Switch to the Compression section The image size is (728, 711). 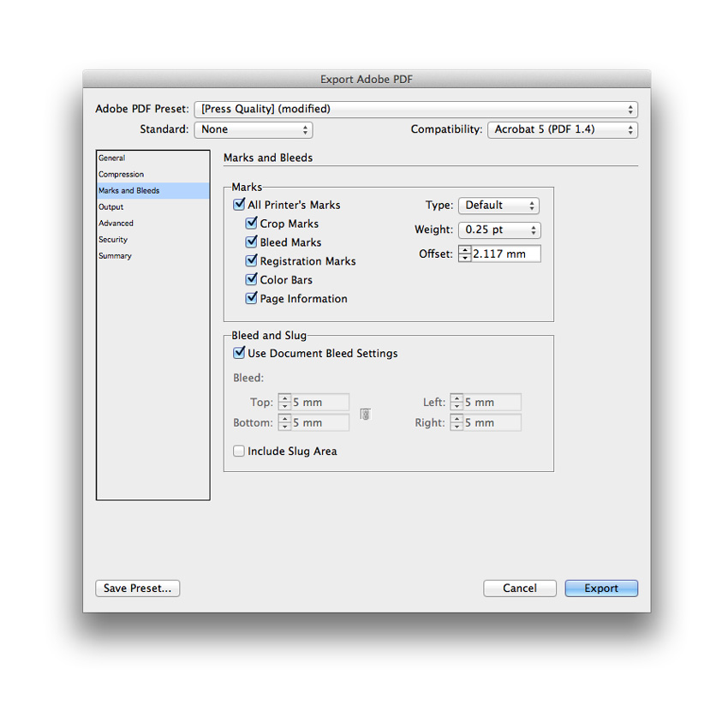(122, 175)
